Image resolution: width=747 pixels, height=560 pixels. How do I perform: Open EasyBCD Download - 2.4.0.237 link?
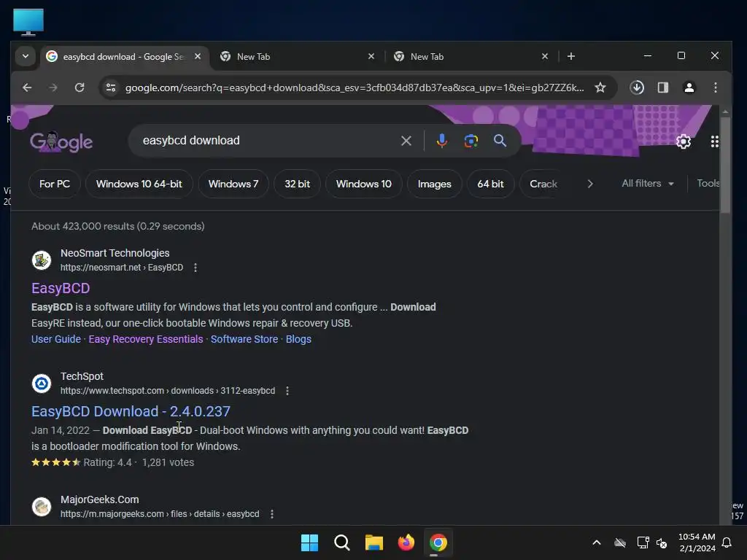[131, 411]
